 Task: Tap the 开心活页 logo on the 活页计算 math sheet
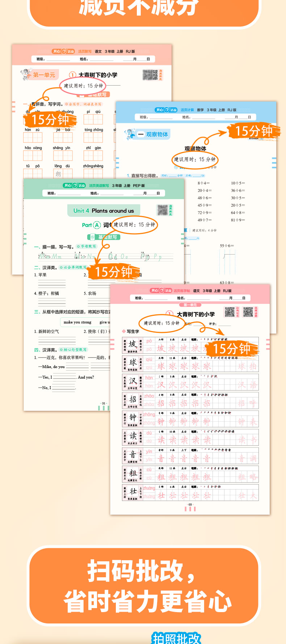point(166,110)
